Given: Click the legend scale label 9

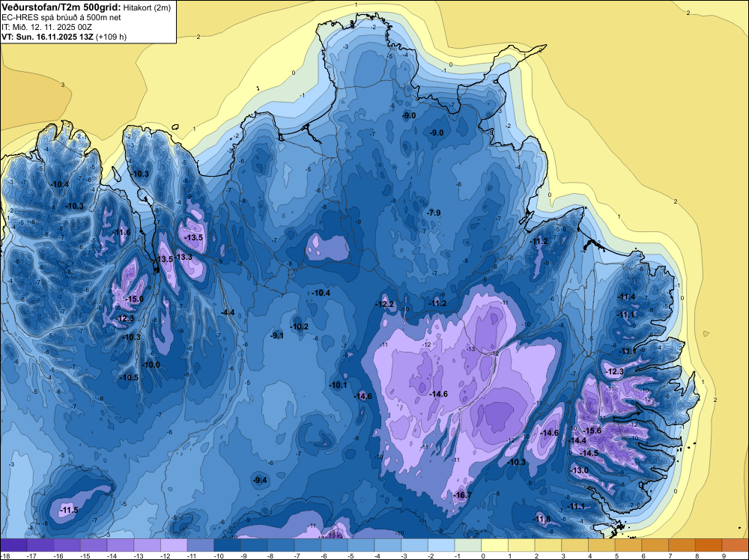Looking at the screenshot, I should (x=724, y=556).
